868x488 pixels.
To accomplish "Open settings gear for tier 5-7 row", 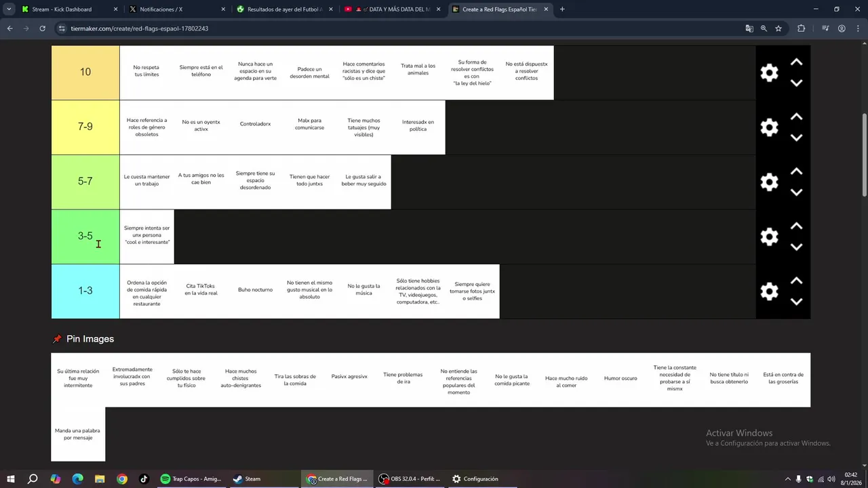I will (769, 182).
